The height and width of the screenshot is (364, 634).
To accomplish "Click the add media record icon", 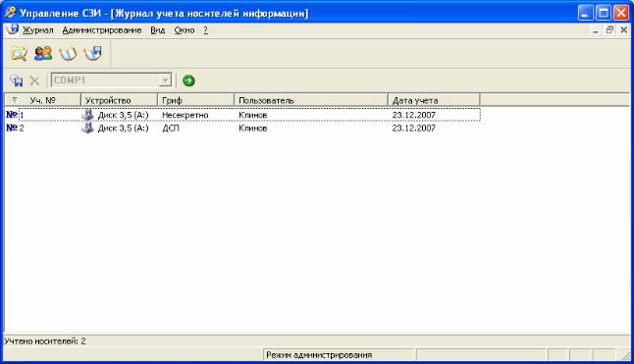I will [x=17, y=80].
